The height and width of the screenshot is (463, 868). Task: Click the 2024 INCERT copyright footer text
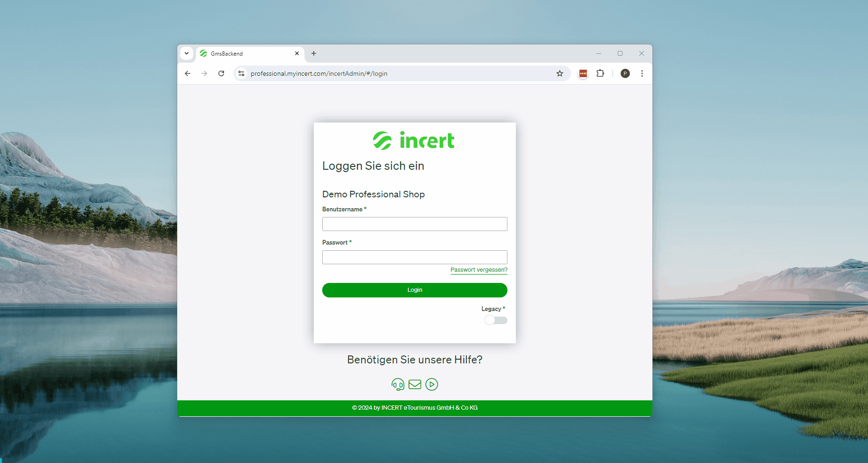(415, 408)
